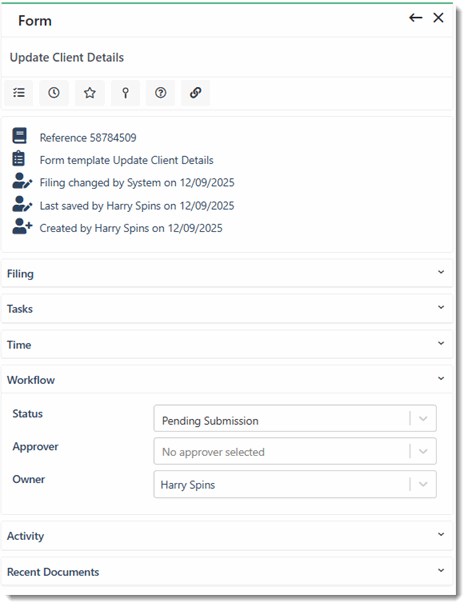Click the back arrow in Form header
Viewport: 468px width, 607px height.
pos(415,18)
